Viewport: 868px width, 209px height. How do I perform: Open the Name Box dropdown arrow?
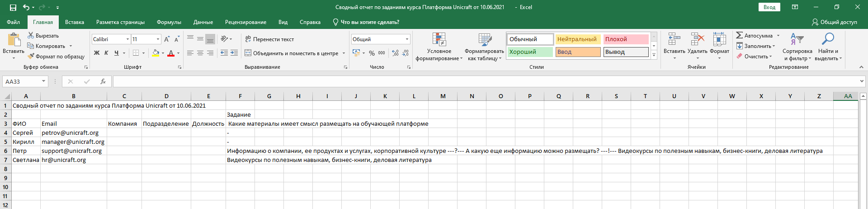44,81
